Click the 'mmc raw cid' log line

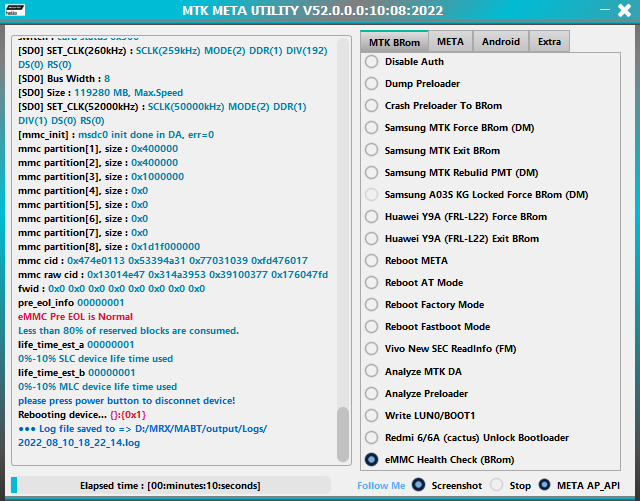click(173, 275)
